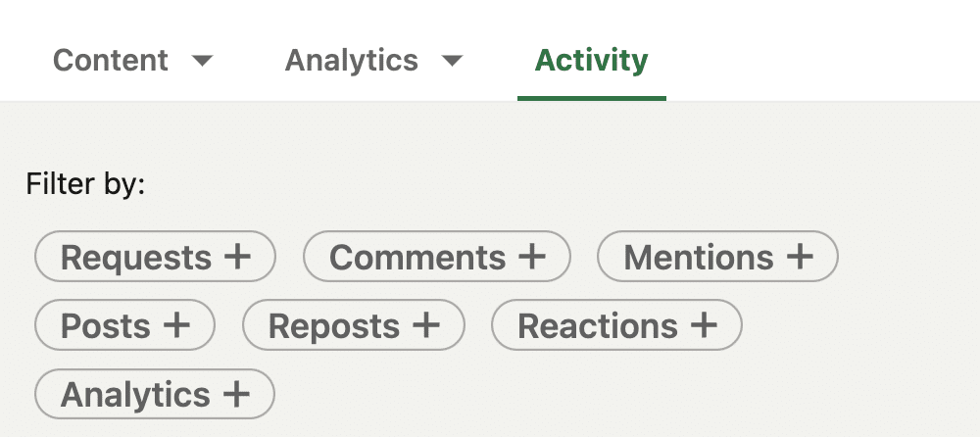Click the plus icon on Analytics filter chip
The image size is (980, 437).
(237, 395)
